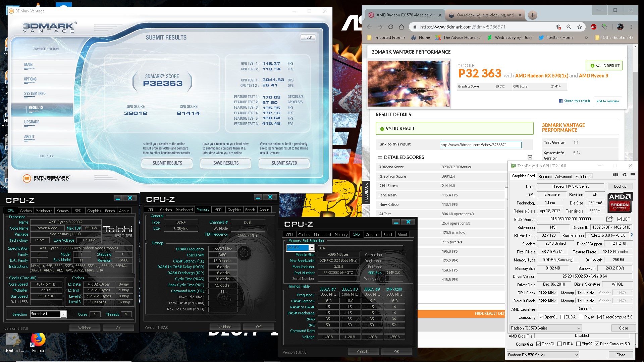Open the ABP Adblock Plus extension

tap(594, 27)
